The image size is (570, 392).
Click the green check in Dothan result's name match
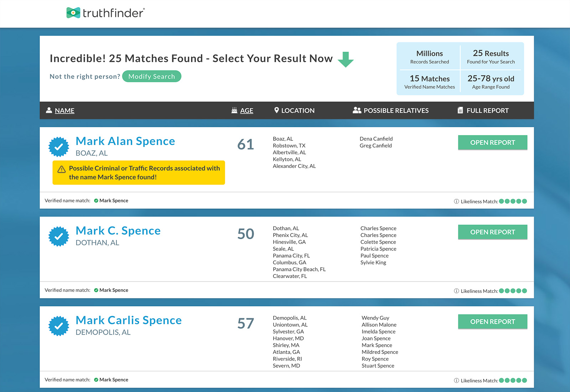tap(96, 290)
